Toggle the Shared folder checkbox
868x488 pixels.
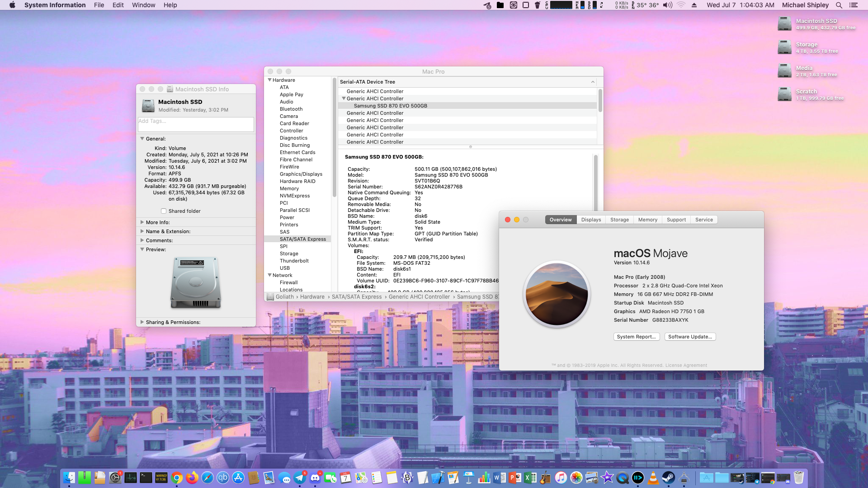(164, 211)
